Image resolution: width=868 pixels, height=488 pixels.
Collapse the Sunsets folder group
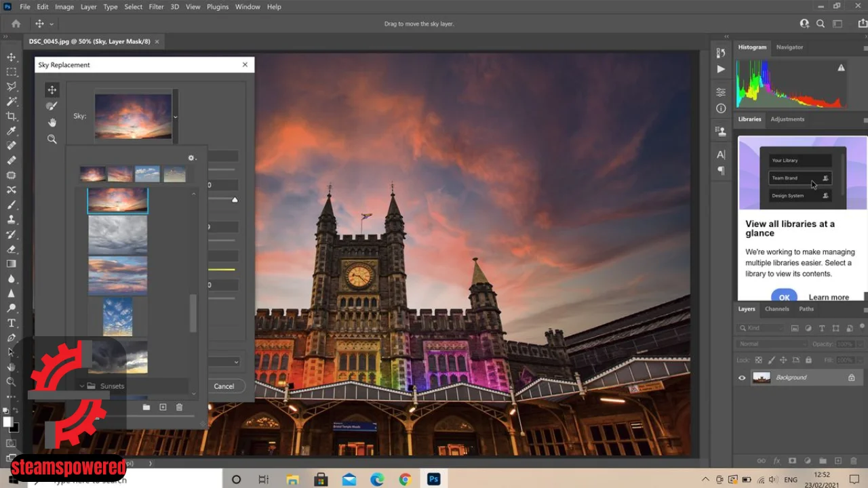point(82,386)
